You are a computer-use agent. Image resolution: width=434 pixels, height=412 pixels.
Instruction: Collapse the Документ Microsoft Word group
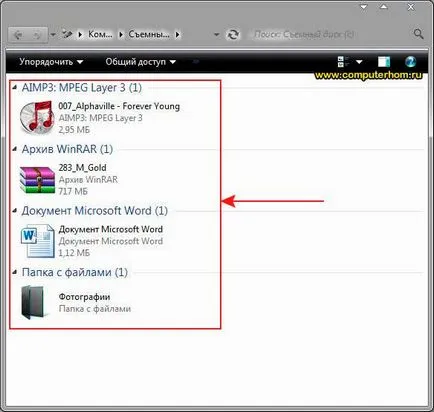point(14,211)
